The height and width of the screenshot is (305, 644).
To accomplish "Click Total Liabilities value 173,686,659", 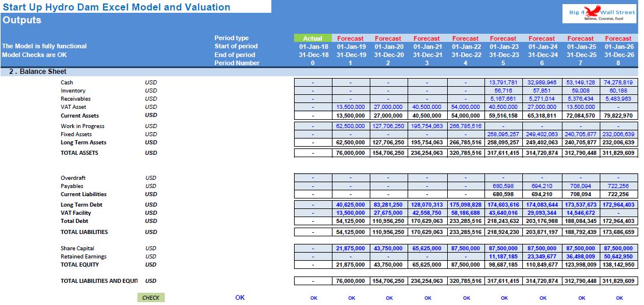I will coord(619,232).
